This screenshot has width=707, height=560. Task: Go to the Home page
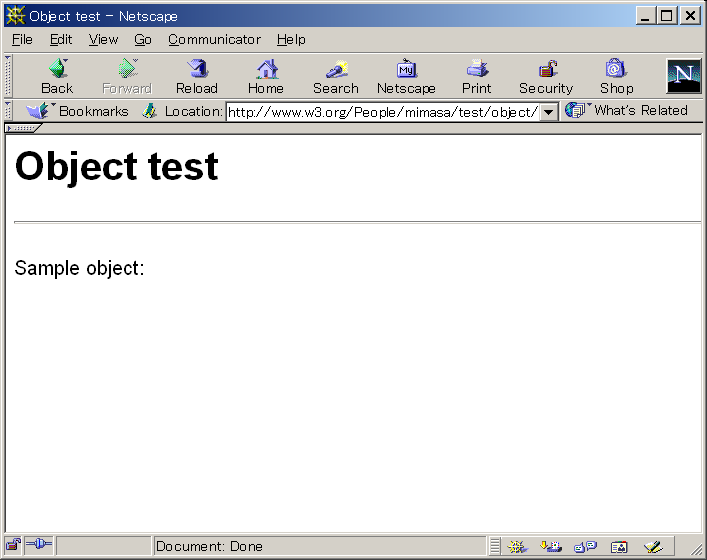click(266, 76)
